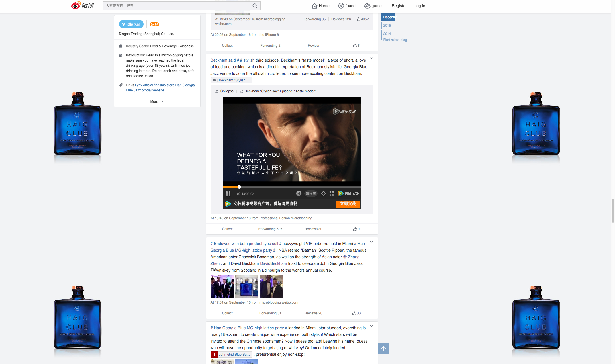Click the Beckham "Stylish ..." video tag
This screenshot has width=615, height=364.
pyautogui.click(x=232, y=80)
